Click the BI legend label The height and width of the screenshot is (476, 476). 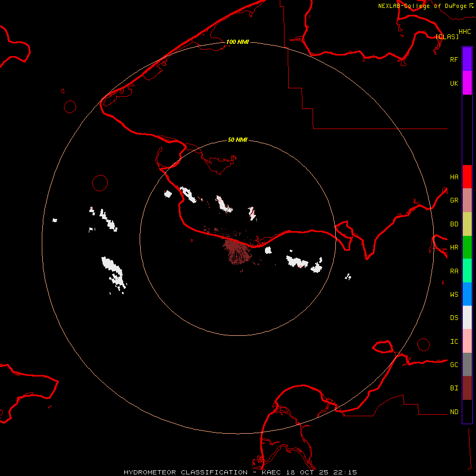pyautogui.click(x=454, y=388)
